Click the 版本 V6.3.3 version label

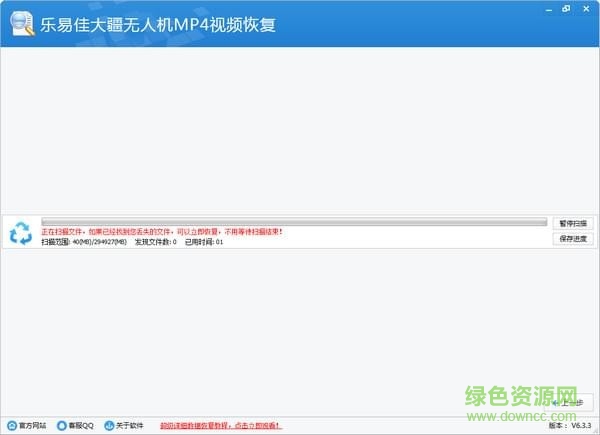[570, 425]
